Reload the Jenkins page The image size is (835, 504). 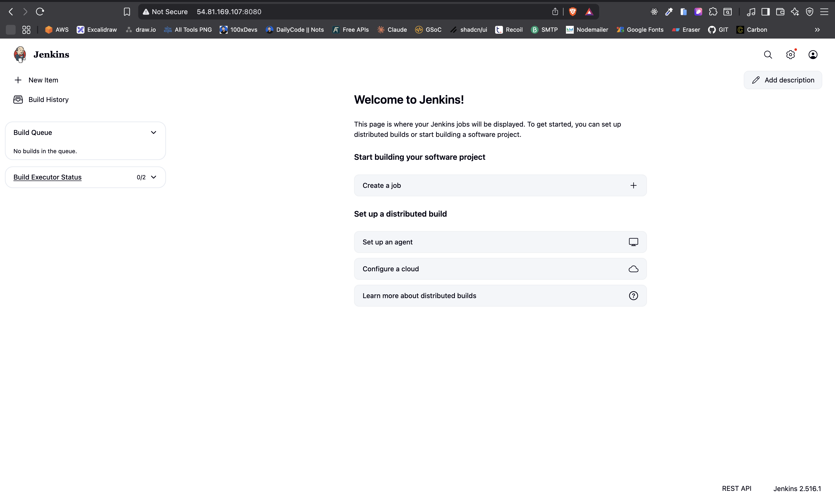[40, 11]
